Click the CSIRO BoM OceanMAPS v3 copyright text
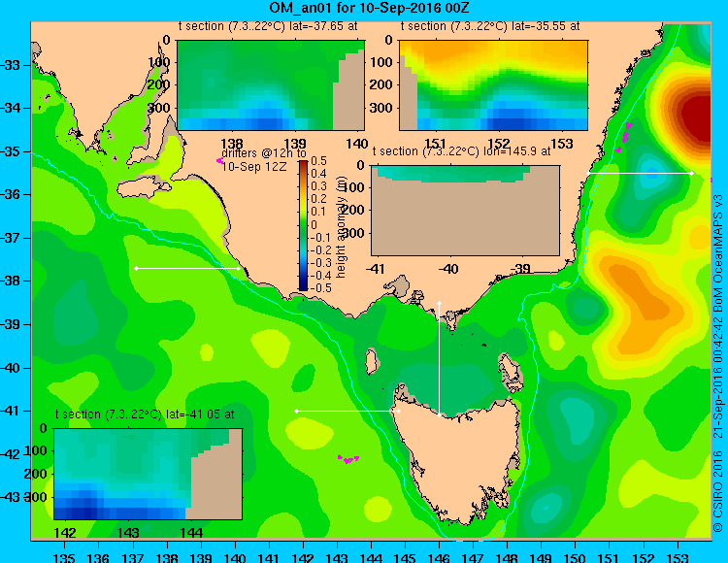This screenshot has width=728, height=563. pos(717,363)
